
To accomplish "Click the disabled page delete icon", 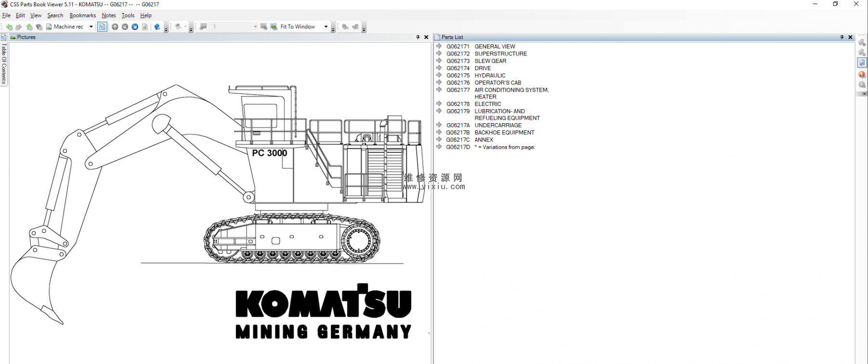I will 145,27.
